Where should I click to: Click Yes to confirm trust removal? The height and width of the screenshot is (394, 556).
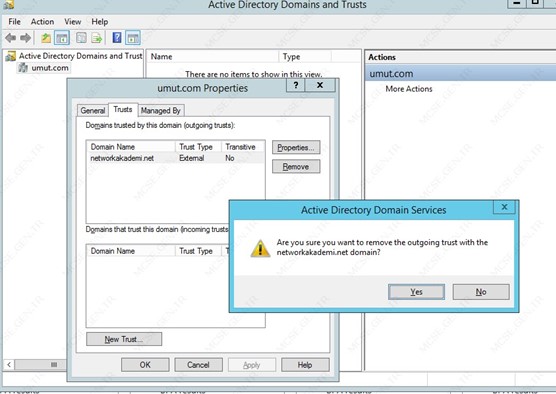pyautogui.click(x=416, y=292)
